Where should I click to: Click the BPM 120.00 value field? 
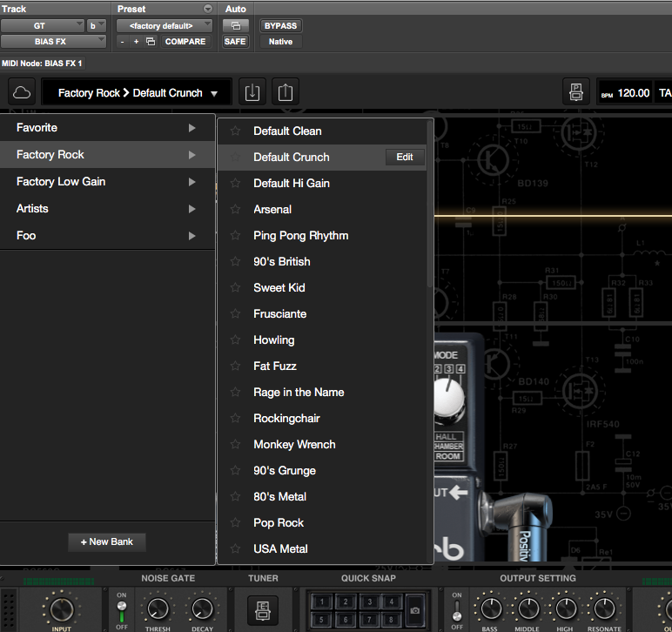click(x=626, y=92)
